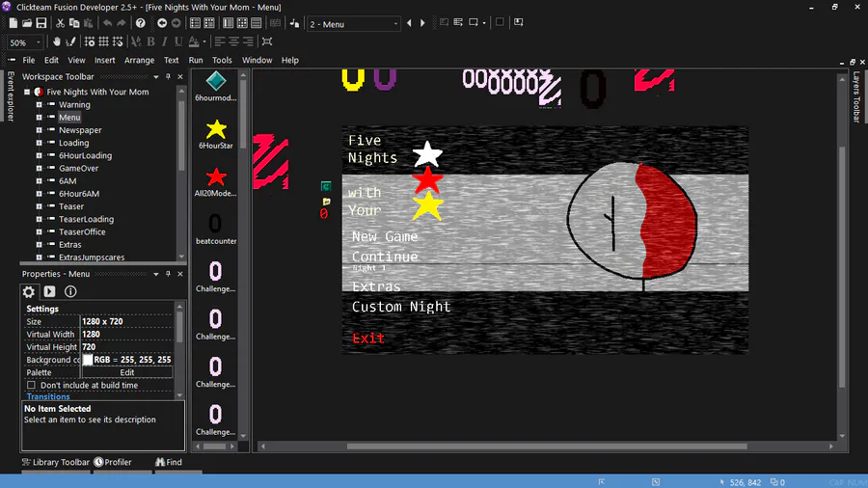Open the Library Toolbar tab
Screen dimensions: 868x488
coord(55,462)
